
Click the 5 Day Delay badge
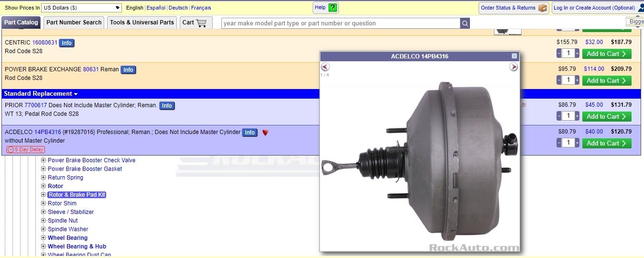tap(25, 149)
